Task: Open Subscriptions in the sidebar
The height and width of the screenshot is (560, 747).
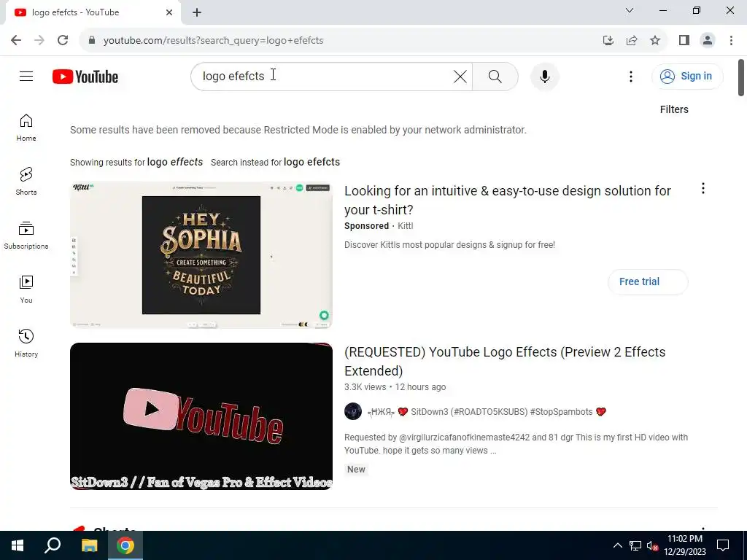Action: [26, 236]
